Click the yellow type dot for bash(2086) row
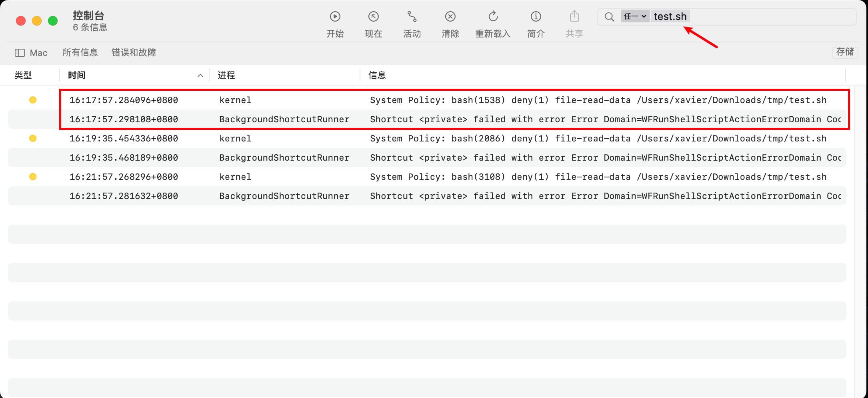The height and width of the screenshot is (398, 868). point(33,138)
